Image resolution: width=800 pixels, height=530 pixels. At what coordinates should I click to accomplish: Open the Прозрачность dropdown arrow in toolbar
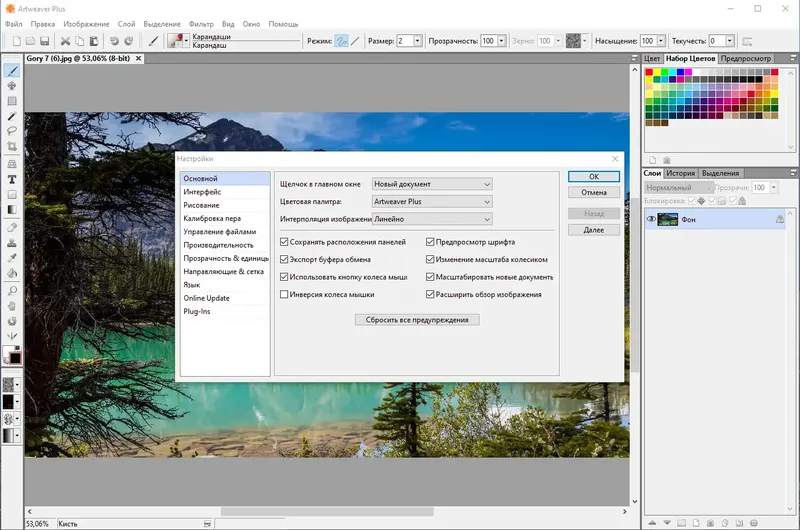[x=502, y=41]
